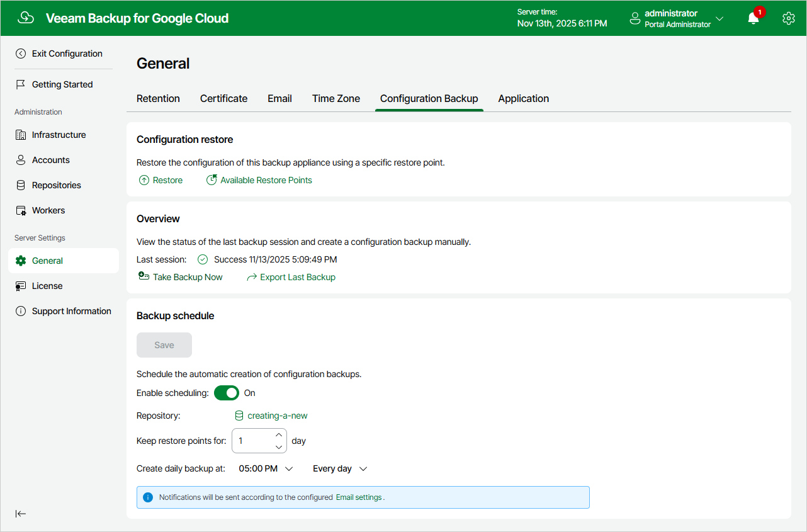Click the settings gear in the header

(x=789, y=18)
